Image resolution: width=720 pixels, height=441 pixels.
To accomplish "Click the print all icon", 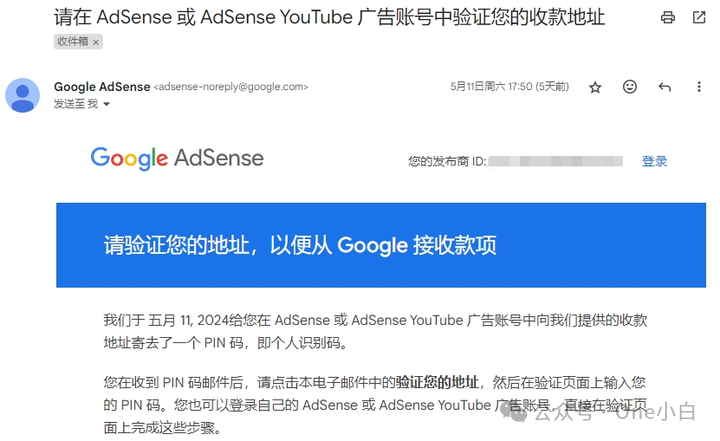I will [x=668, y=17].
